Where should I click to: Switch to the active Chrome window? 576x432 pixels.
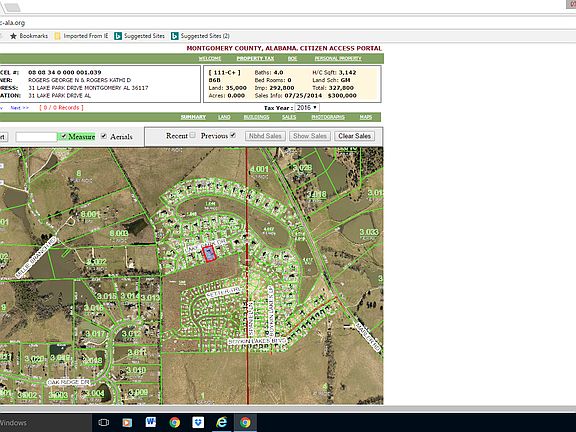click(245, 422)
